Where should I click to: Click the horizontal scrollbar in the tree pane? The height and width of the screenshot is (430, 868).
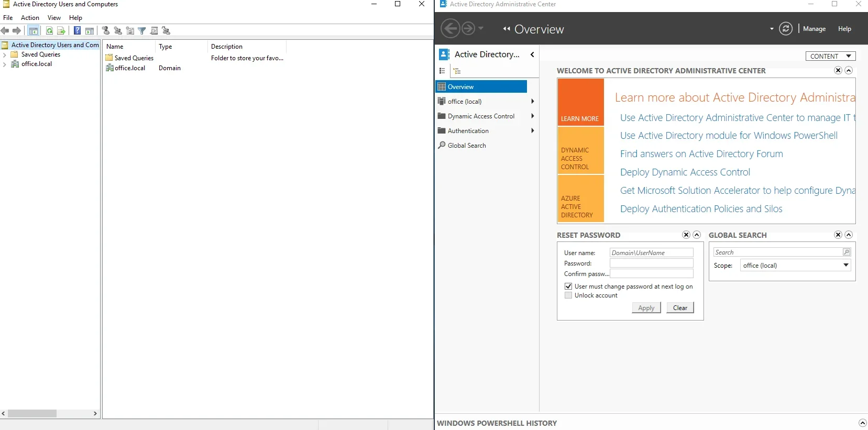(x=32, y=414)
